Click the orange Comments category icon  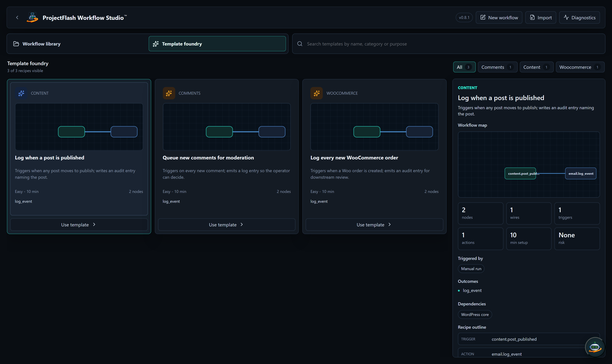[169, 93]
